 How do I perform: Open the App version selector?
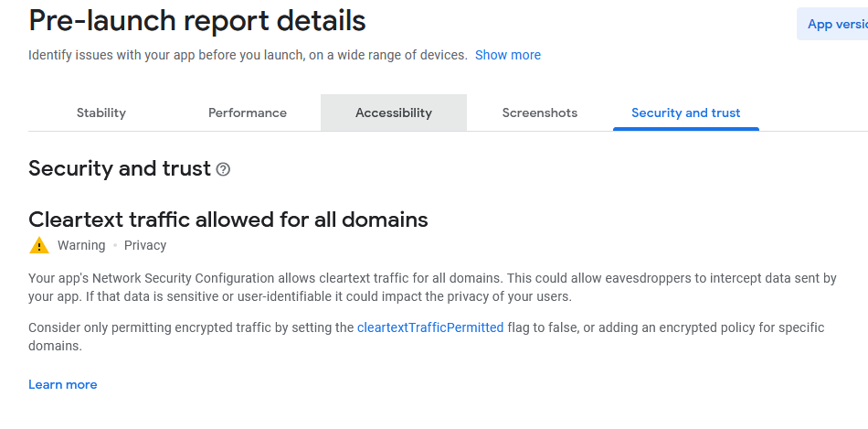coord(831,25)
